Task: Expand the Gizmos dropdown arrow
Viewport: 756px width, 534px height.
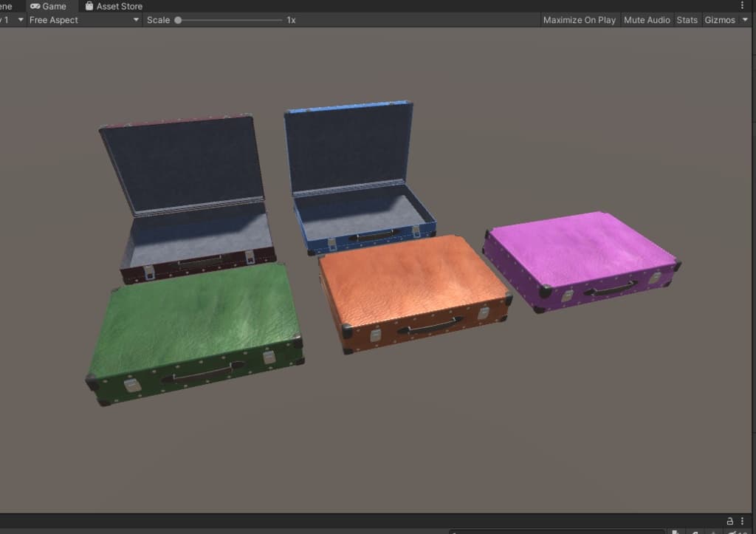Action: (744, 20)
